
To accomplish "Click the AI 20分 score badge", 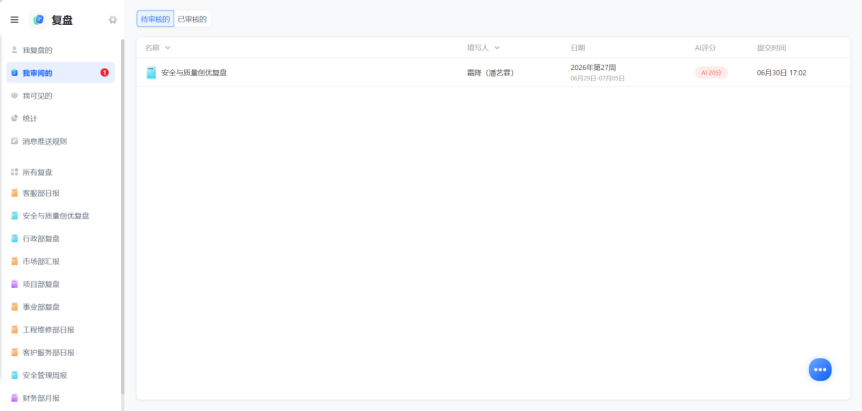I will (711, 73).
